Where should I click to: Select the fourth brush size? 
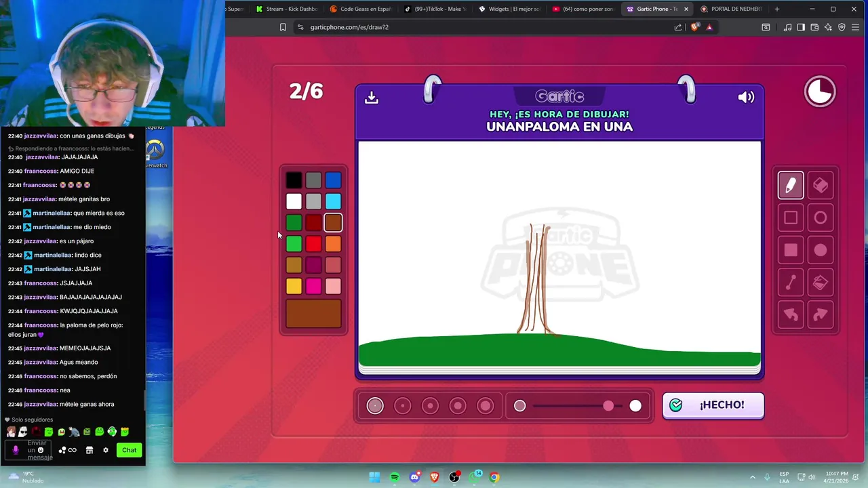458,405
